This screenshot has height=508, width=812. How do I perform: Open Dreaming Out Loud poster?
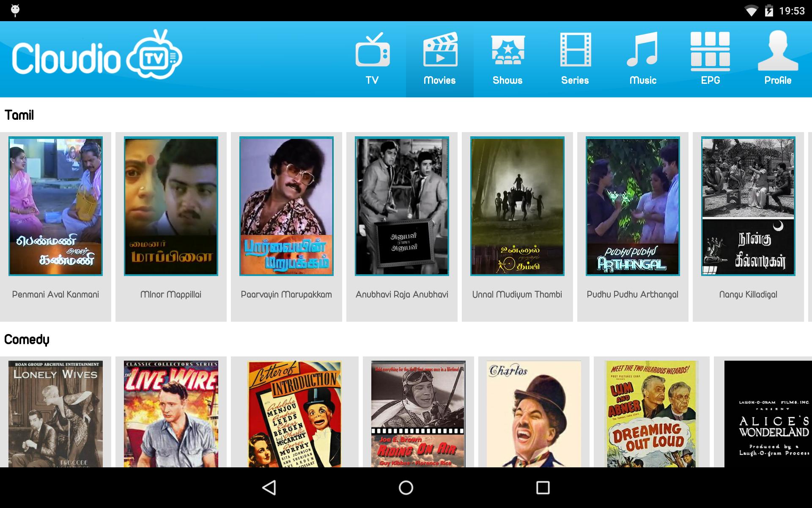pyautogui.click(x=651, y=414)
